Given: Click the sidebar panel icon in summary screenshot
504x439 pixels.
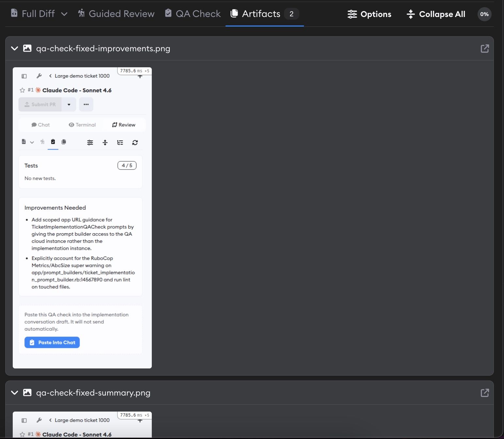Looking at the screenshot, I should point(24,420).
